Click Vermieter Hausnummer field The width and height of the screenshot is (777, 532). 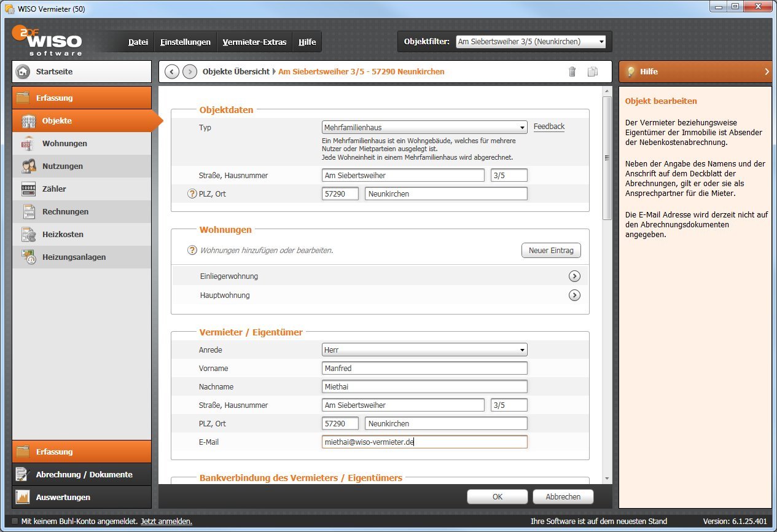(509, 405)
